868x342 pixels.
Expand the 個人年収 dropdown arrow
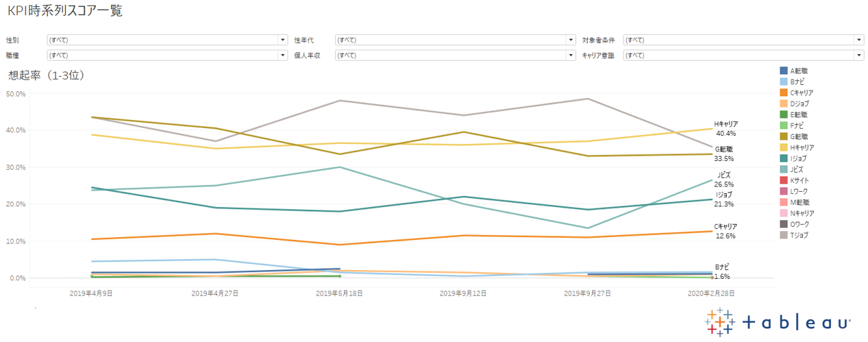tap(571, 55)
